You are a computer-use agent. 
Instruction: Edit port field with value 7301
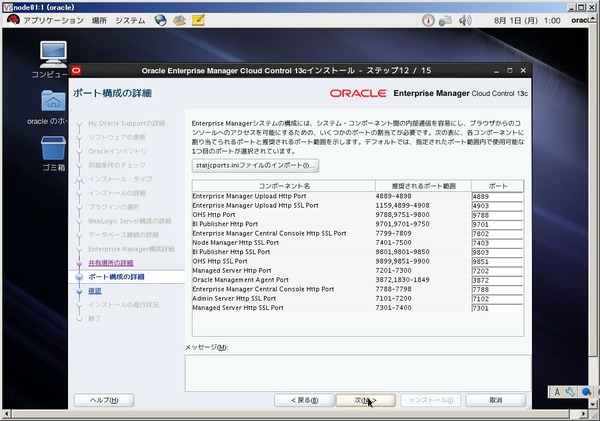(x=497, y=308)
